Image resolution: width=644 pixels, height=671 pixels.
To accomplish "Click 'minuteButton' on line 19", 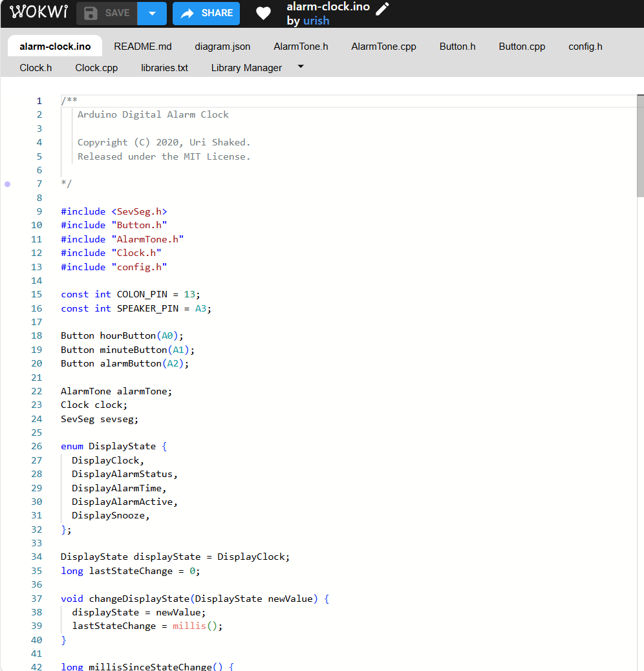I will pyautogui.click(x=133, y=350).
